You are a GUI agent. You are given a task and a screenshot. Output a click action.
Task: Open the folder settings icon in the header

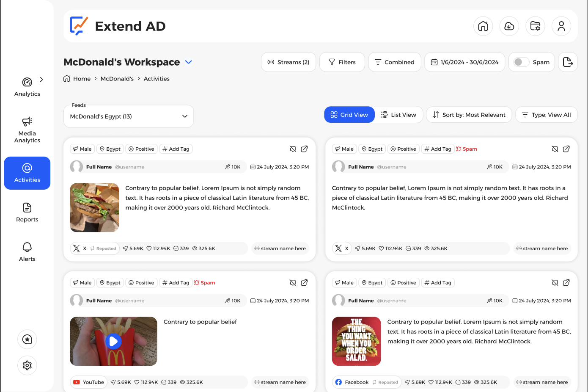[x=535, y=26]
